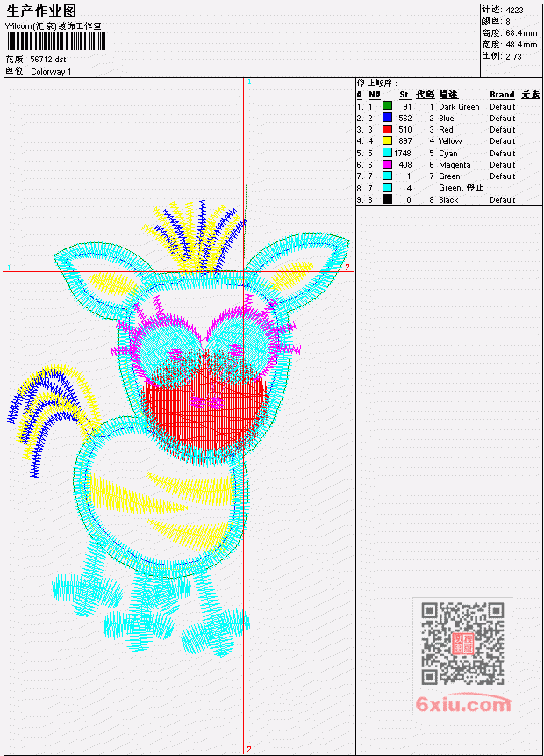Select the 'Black' description text
Viewport: 544px width, 756px height.
[448, 199]
